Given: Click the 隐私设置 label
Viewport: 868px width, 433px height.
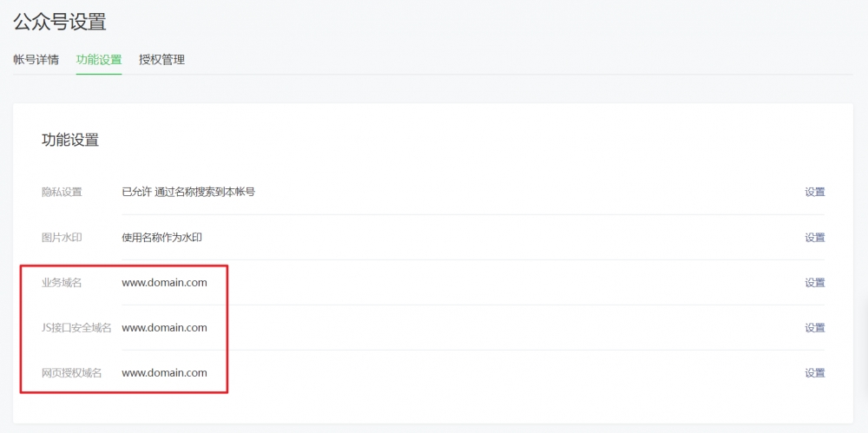Looking at the screenshot, I should coord(62,192).
